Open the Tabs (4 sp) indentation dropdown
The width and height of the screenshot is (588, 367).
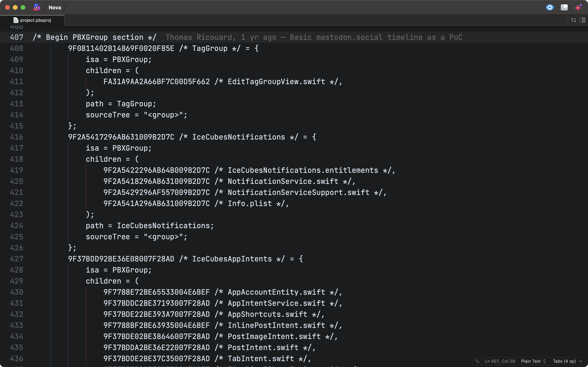[x=566, y=361]
